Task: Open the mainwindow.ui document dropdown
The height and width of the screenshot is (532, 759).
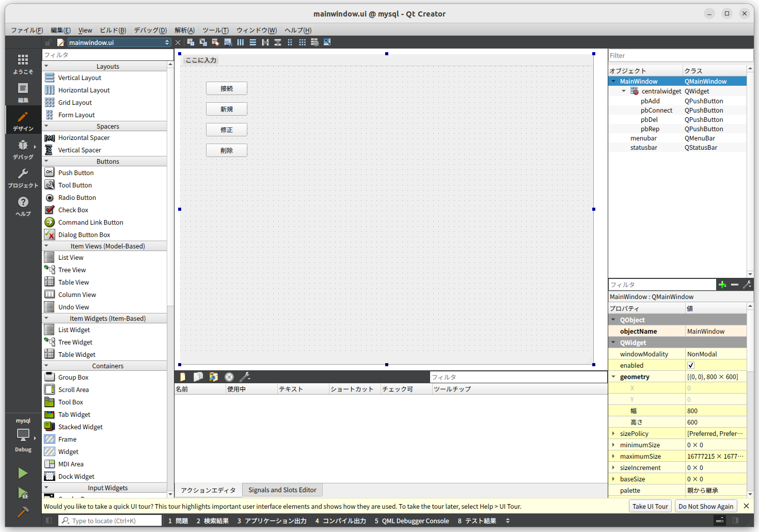Action: click(x=119, y=42)
